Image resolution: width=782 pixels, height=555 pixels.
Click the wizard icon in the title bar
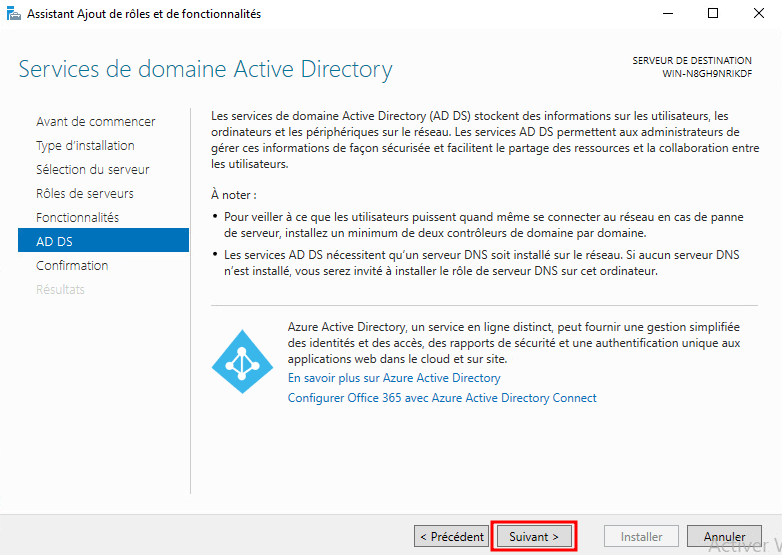[13, 14]
